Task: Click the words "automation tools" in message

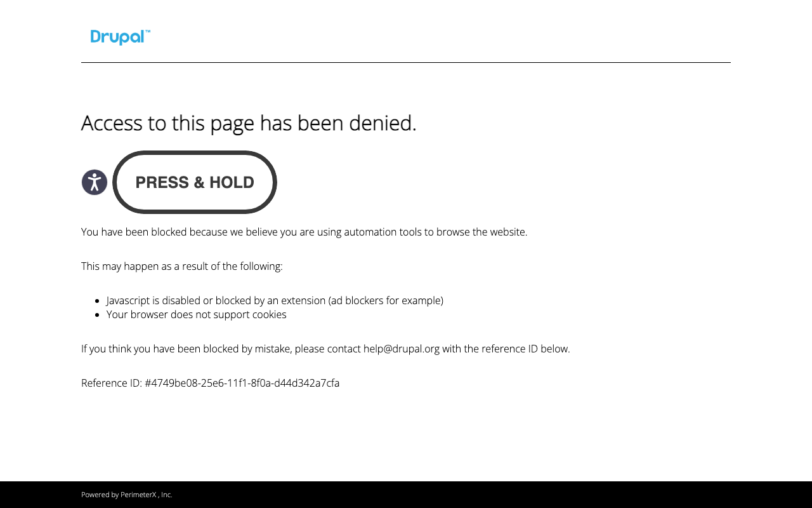Action: click(x=383, y=232)
